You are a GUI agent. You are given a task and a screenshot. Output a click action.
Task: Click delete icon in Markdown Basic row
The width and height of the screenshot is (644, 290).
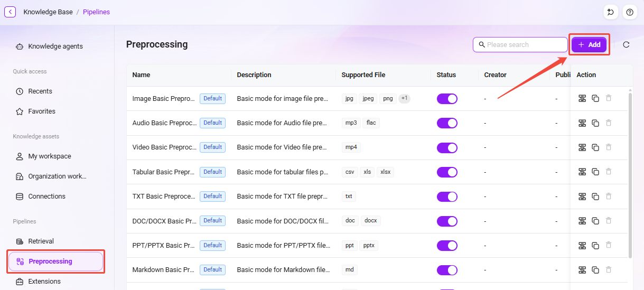pos(609,269)
